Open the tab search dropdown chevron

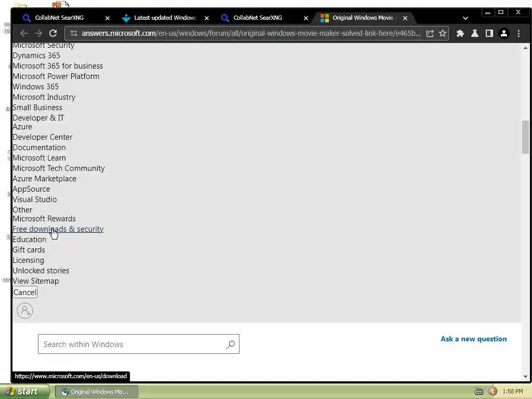pos(465,18)
